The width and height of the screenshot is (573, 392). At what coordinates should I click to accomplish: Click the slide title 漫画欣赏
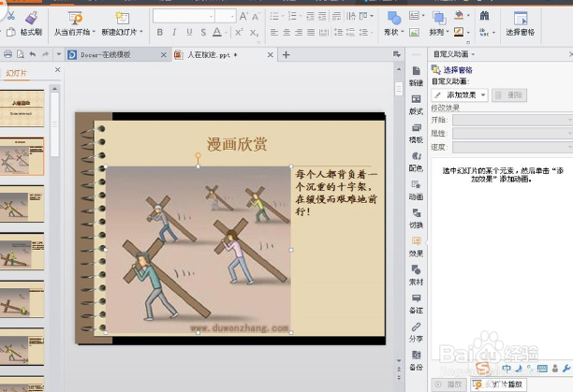click(237, 144)
